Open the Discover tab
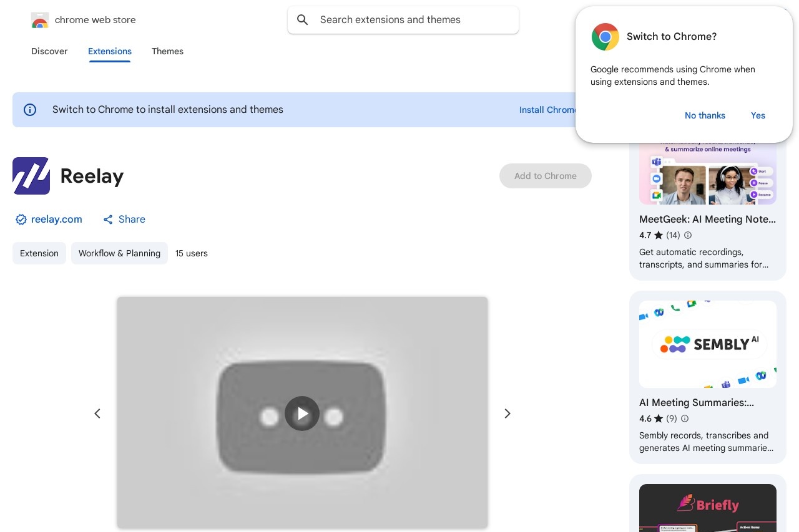This screenshot has width=799, height=532. pos(49,51)
